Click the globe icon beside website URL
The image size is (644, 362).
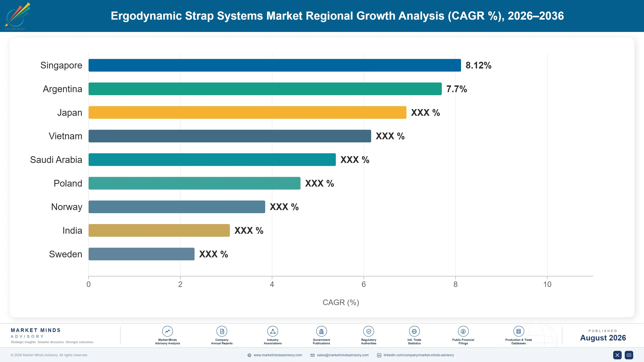pyautogui.click(x=249, y=355)
